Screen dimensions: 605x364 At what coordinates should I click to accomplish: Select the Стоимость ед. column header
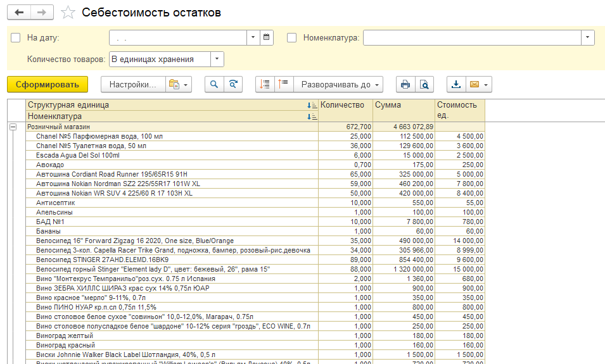point(459,110)
